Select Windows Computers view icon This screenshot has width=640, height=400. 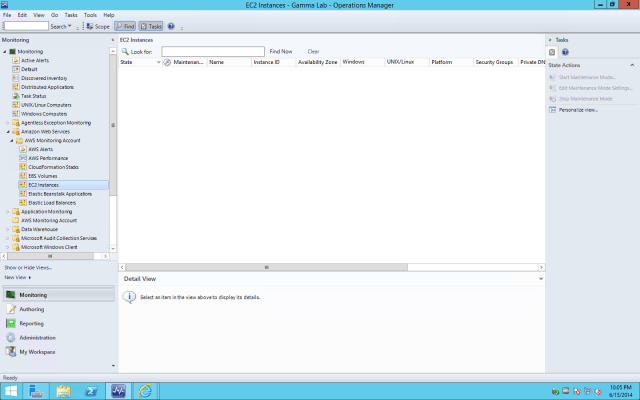[x=16, y=114]
